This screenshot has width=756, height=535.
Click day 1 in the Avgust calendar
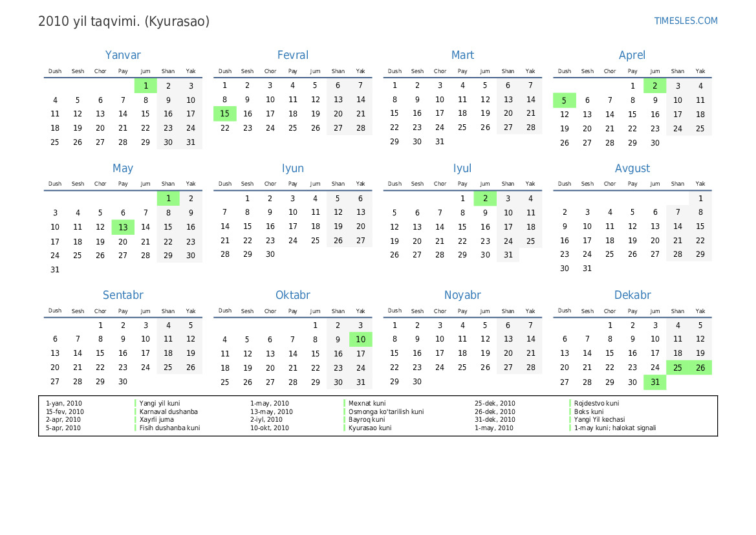click(x=700, y=198)
